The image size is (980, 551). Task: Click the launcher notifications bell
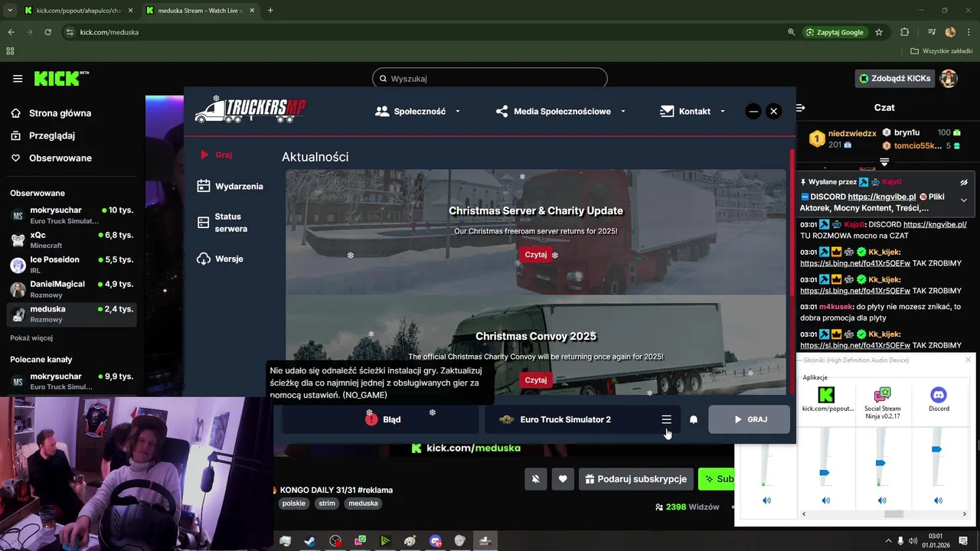[694, 419]
